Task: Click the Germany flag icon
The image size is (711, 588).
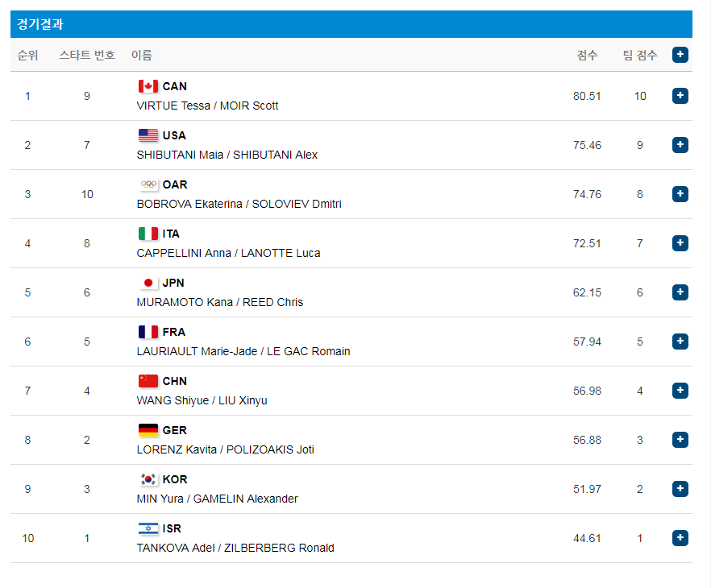Action: pos(148,430)
